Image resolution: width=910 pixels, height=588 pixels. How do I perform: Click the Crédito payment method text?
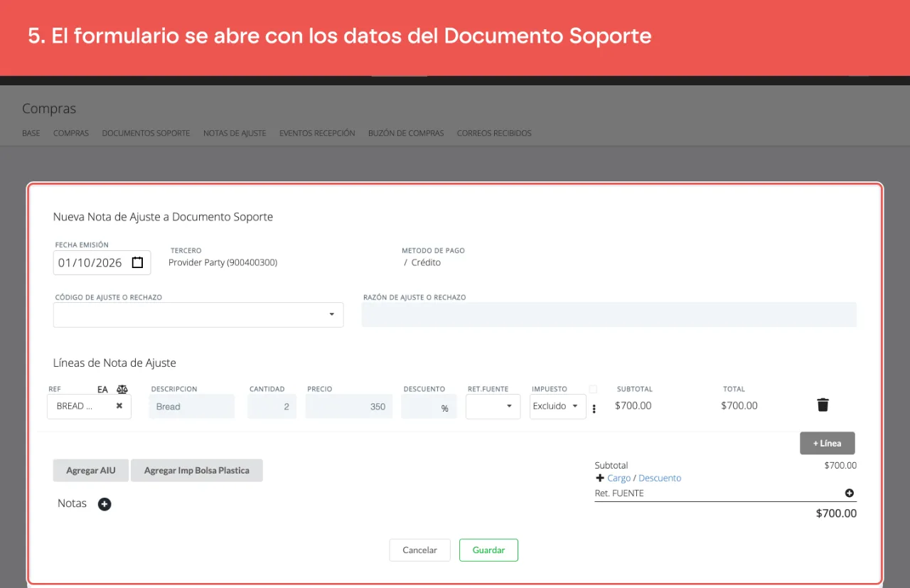(426, 262)
